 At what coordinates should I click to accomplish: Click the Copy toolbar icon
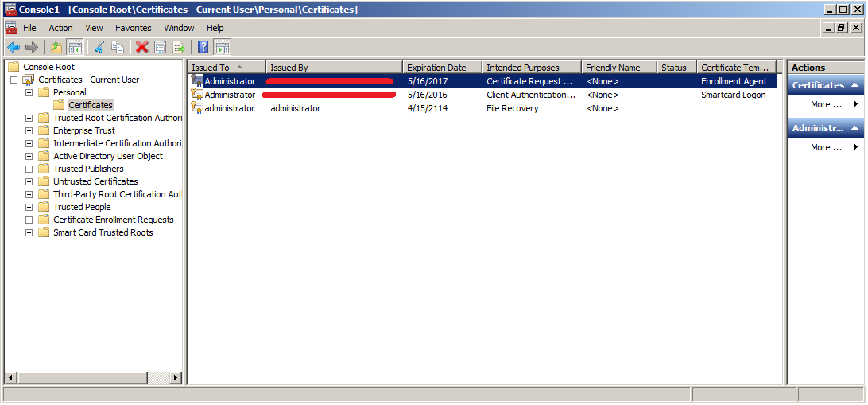click(117, 47)
